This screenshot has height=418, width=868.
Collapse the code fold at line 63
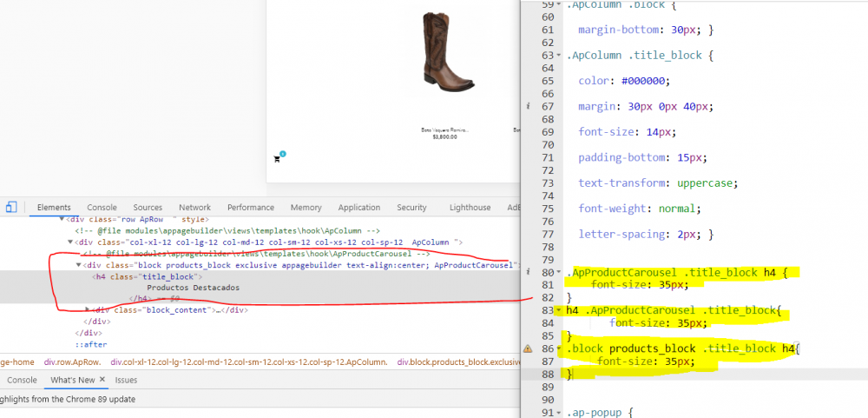point(560,56)
